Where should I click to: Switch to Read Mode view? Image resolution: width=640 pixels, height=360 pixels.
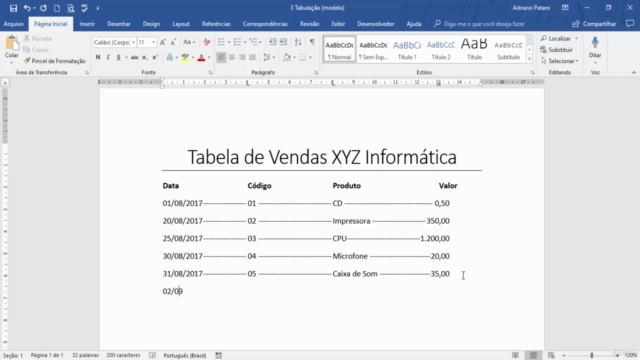tap(516, 356)
